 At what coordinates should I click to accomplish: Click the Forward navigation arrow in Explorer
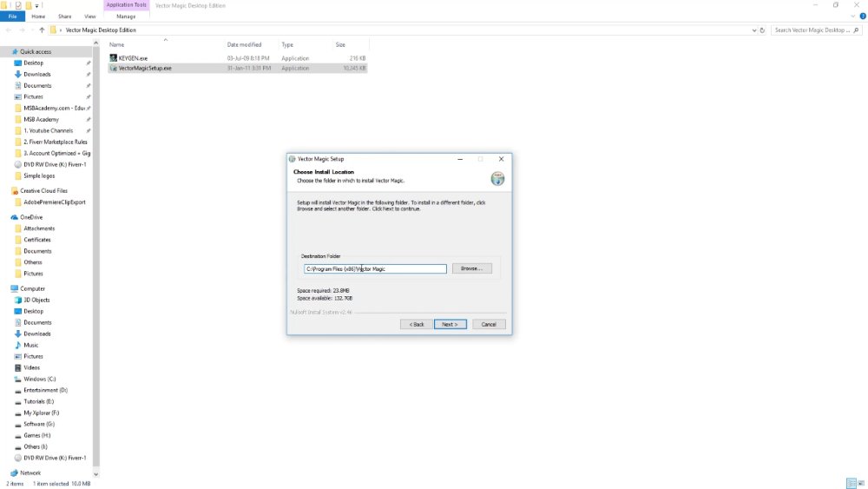pyautogui.click(x=22, y=30)
